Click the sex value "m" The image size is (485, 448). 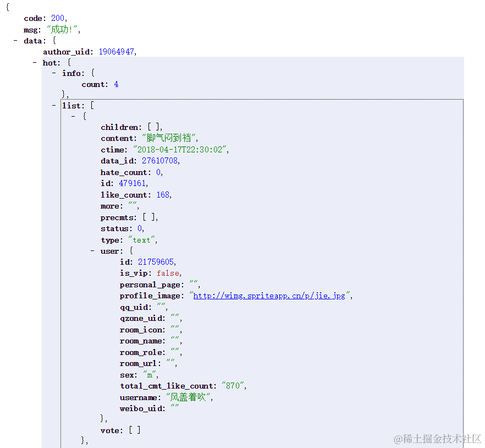pyautogui.click(x=150, y=375)
